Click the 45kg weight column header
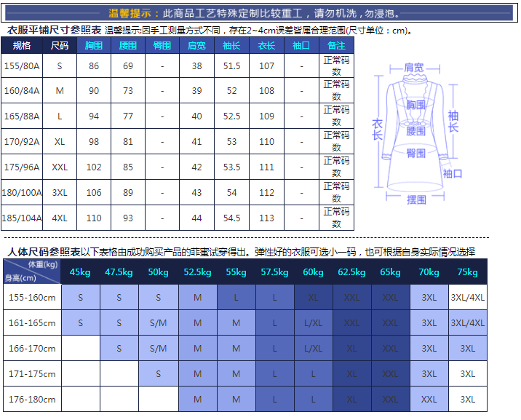 [80, 272]
